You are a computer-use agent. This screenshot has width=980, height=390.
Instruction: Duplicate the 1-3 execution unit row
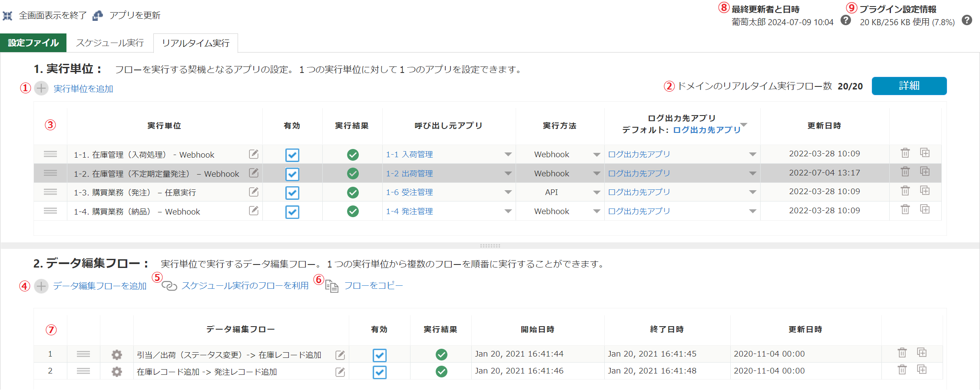click(x=925, y=191)
